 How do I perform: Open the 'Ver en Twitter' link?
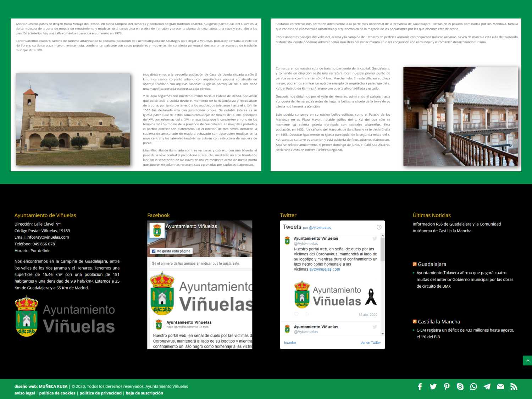[x=370, y=343]
